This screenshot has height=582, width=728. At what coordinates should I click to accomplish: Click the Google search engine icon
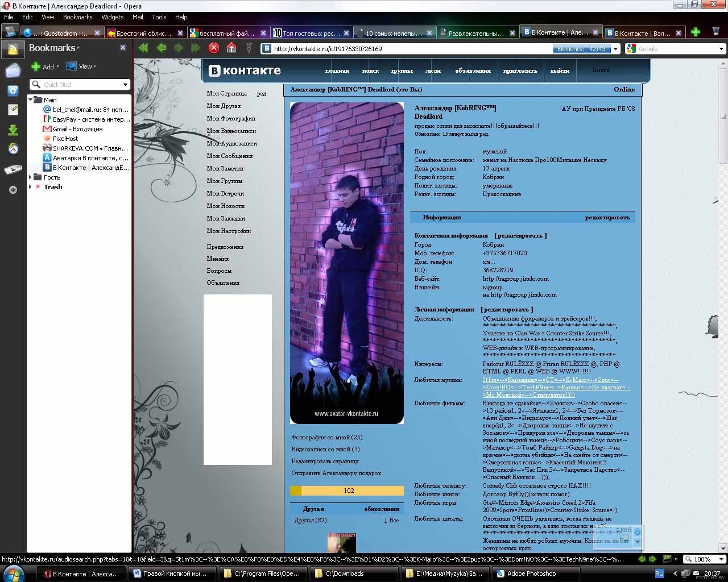pos(631,49)
